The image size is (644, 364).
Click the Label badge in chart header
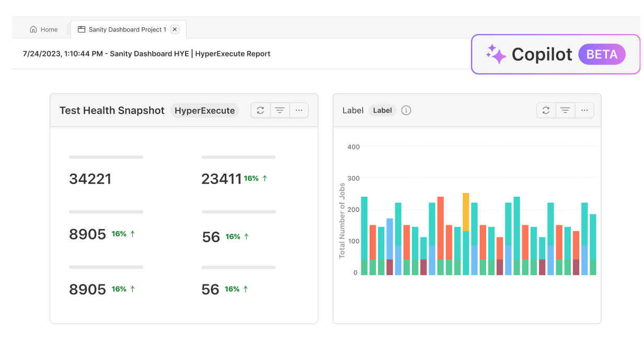tap(382, 110)
